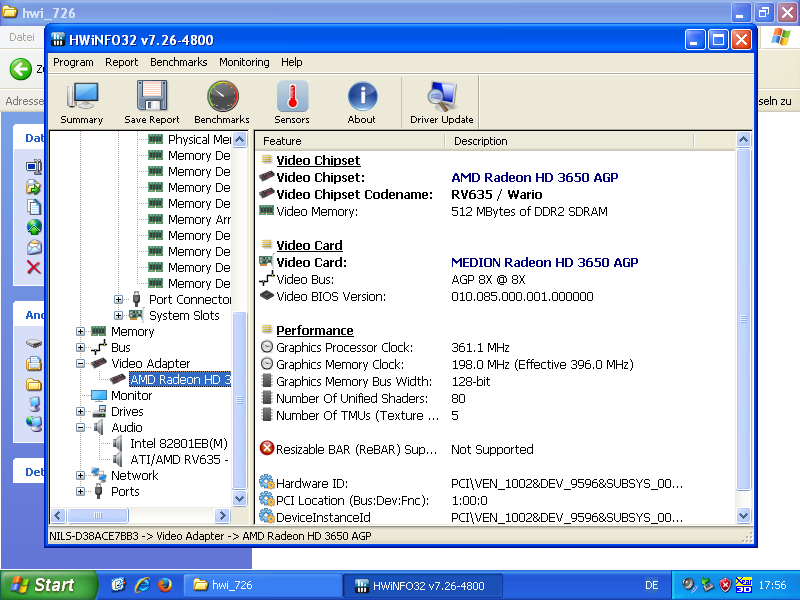
Task: Click HWiNFO32 v7.26-4800 taskbar button
Action: tap(423, 585)
